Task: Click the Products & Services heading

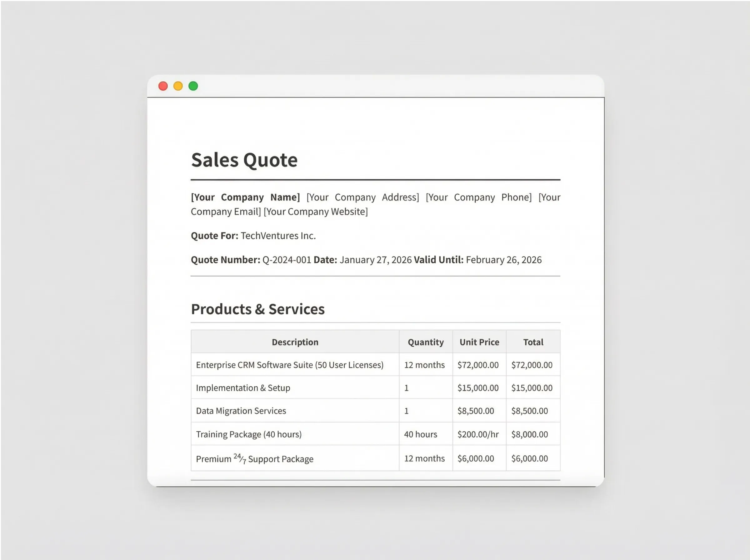Action: (x=258, y=309)
